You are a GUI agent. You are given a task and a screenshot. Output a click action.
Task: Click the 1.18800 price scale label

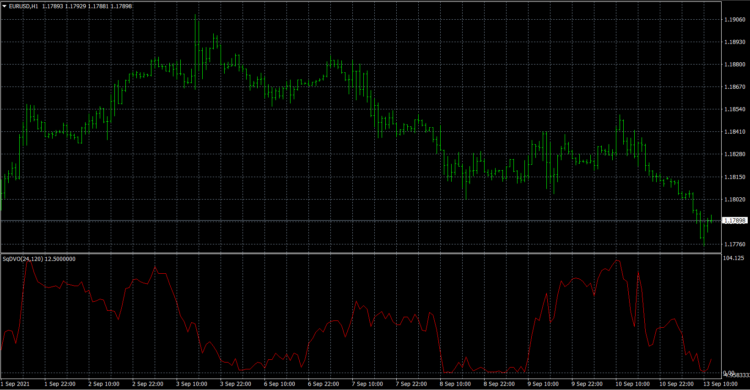coord(735,65)
